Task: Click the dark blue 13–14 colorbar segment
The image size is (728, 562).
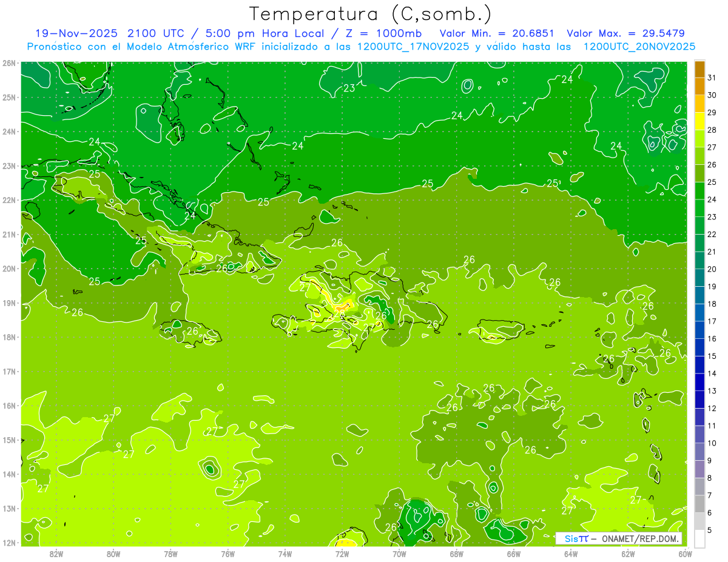Action: point(699,382)
